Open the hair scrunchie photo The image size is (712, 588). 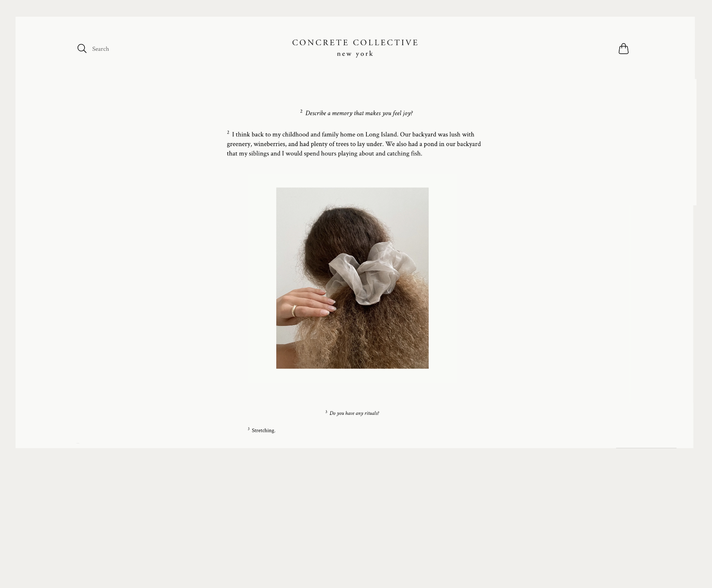pos(352,278)
